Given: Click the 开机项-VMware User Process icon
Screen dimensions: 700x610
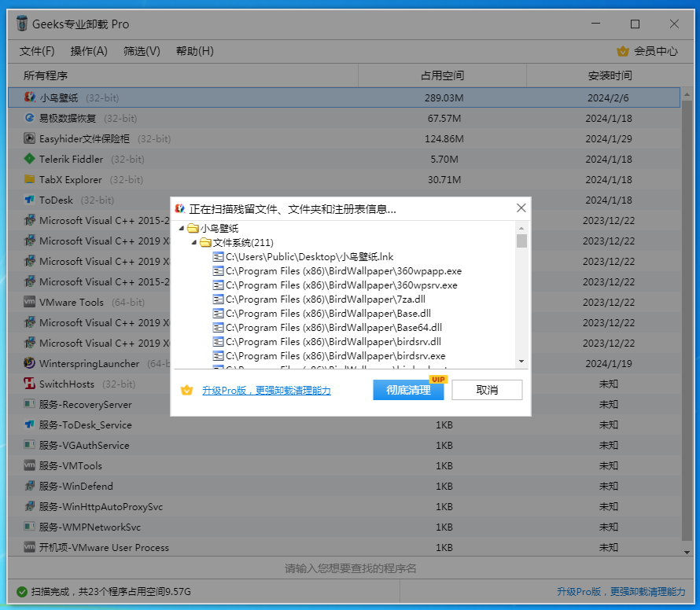Looking at the screenshot, I should pos(29,547).
